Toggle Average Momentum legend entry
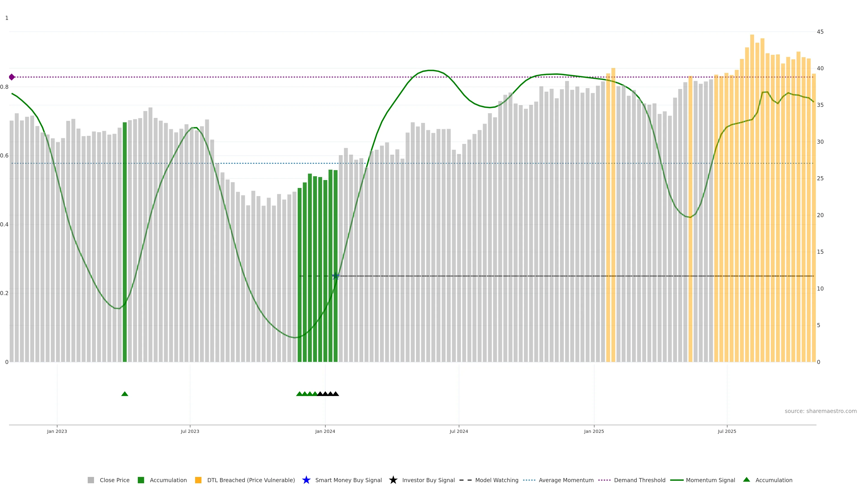The image size is (868, 488). 566,480
